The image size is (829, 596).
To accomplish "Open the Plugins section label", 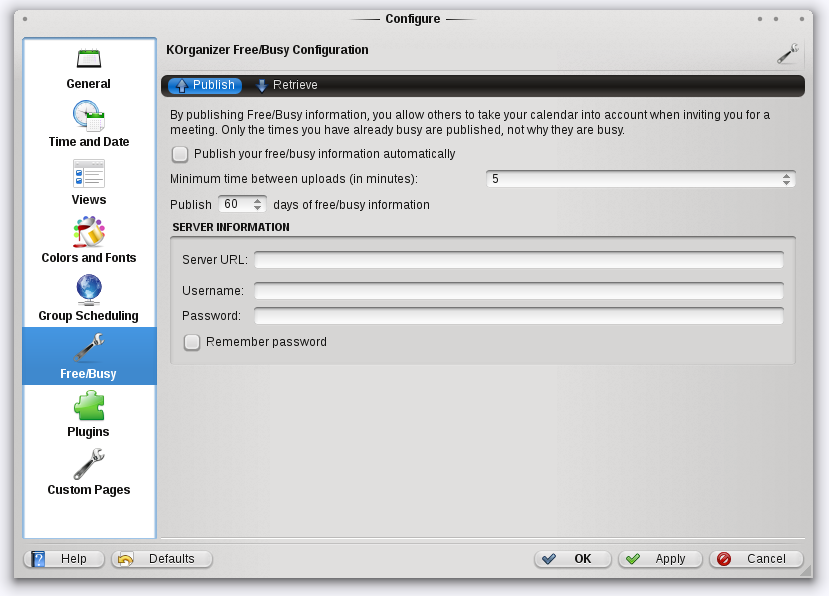I will [88, 432].
